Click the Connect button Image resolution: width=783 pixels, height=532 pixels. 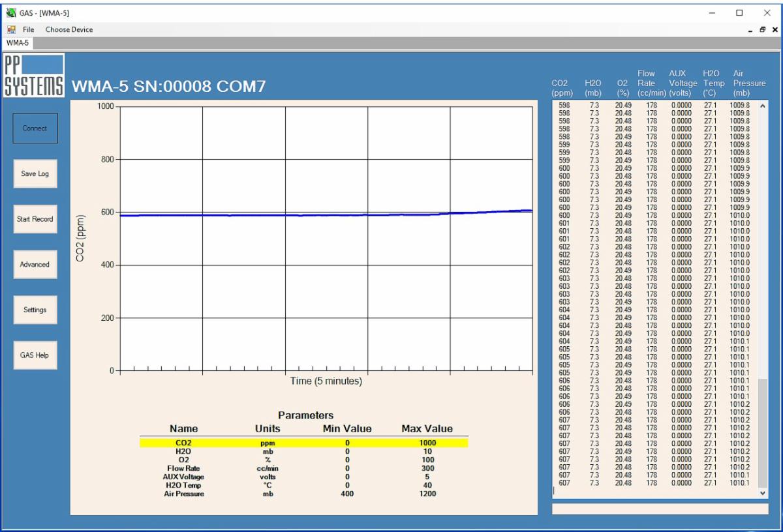(x=35, y=128)
